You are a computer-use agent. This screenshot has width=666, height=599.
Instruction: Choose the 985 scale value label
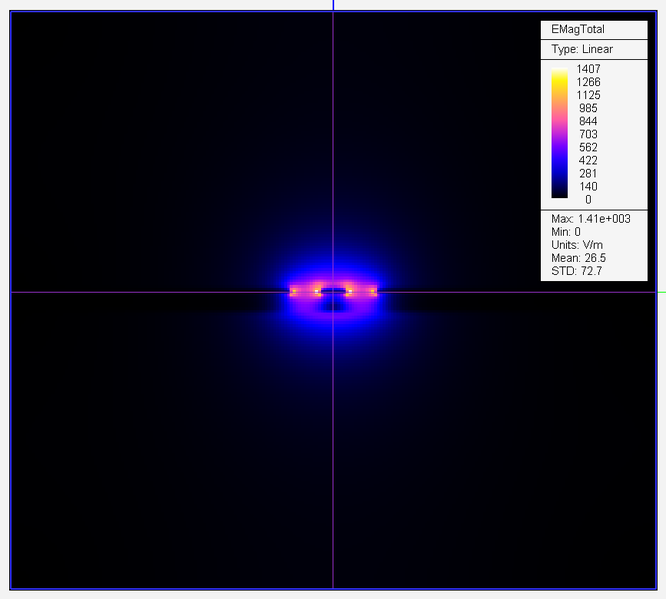(x=587, y=108)
